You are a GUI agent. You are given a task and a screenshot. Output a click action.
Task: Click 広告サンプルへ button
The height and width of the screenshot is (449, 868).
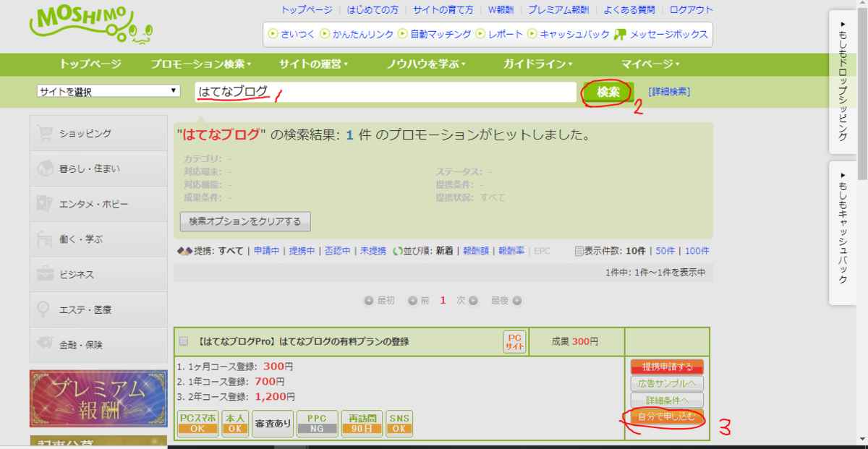coord(666,384)
